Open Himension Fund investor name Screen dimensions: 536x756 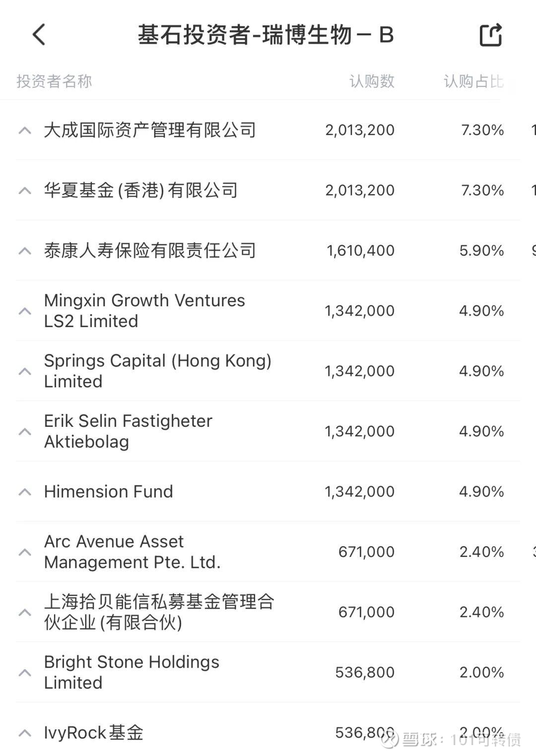[x=108, y=492]
